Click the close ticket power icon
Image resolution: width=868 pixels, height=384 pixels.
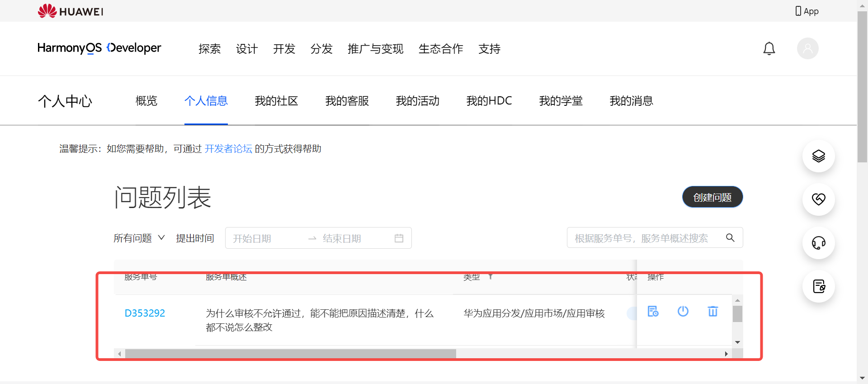pyautogui.click(x=683, y=311)
